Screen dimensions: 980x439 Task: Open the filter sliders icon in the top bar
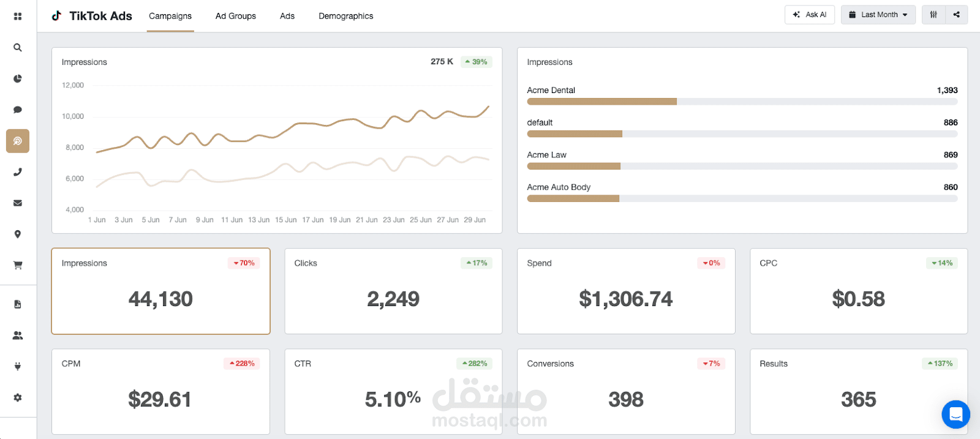click(x=933, y=15)
